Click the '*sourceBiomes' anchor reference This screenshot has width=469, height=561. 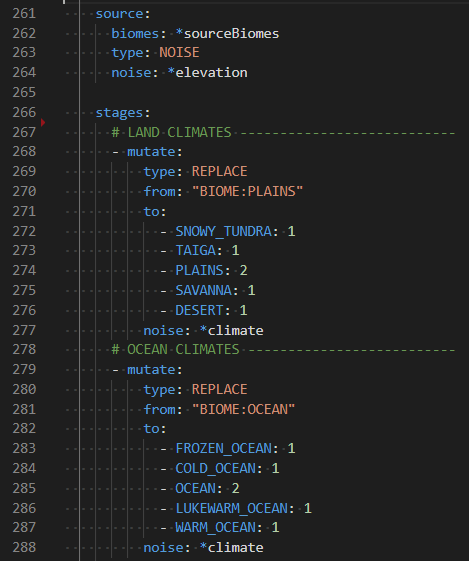pyautogui.click(x=227, y=34)
